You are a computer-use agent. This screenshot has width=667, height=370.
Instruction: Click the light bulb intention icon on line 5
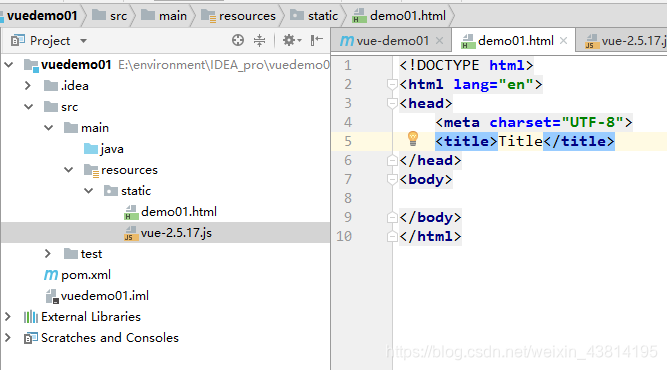(x=413, y=138)
